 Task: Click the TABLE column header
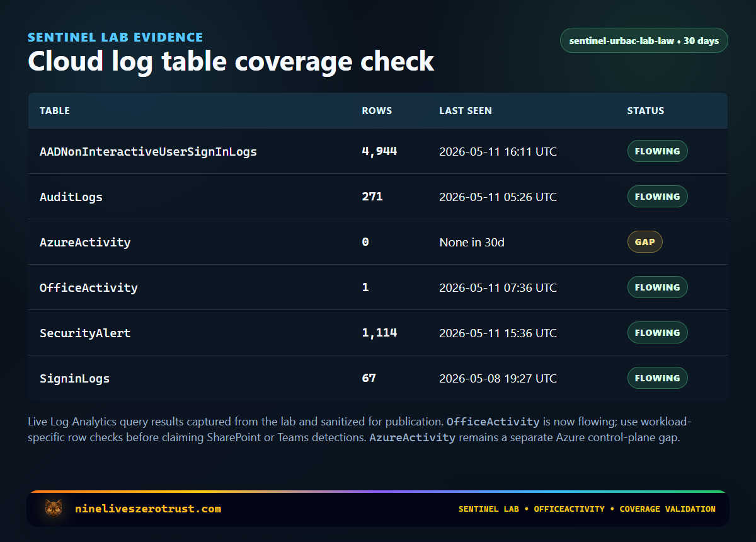coord(55,110)
